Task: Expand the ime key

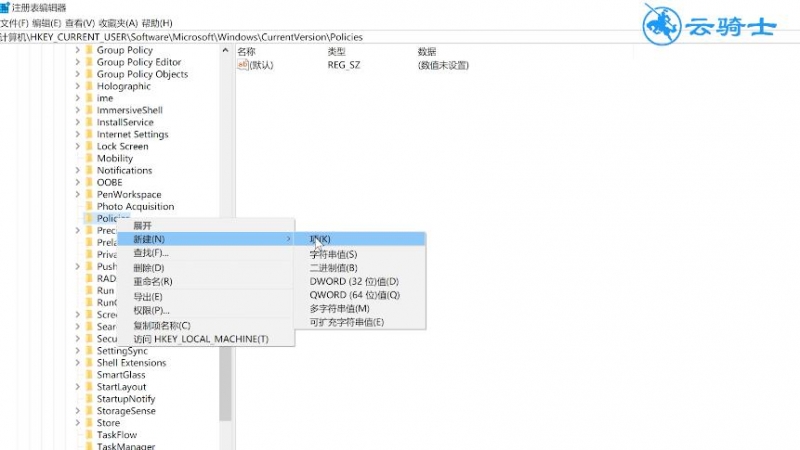Action: 78,98
